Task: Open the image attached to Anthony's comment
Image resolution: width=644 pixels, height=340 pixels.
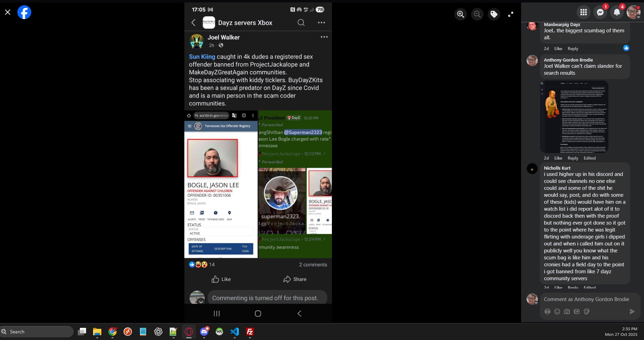Action: [x=574, y=117]
